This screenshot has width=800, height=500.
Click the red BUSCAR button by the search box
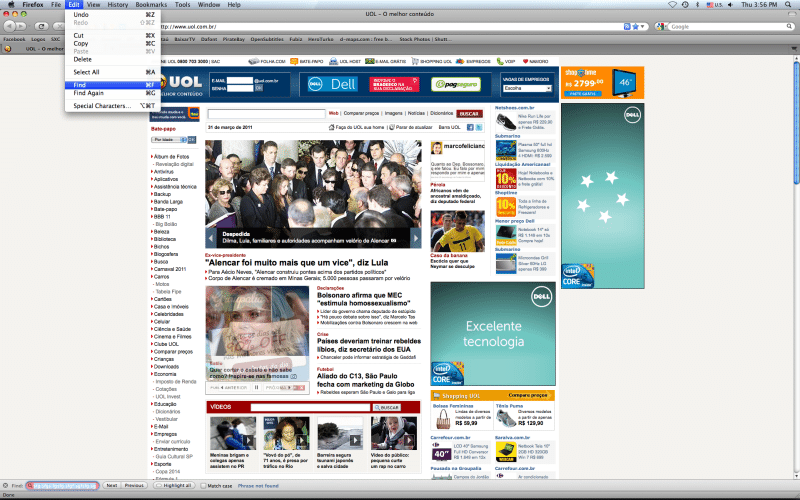(469, 114)
